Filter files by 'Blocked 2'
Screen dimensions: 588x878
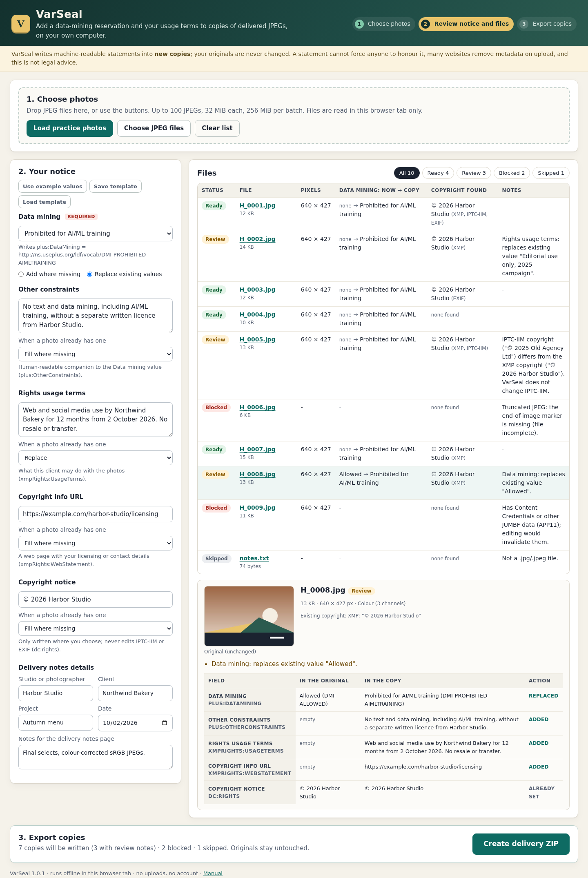coord(512,173)
